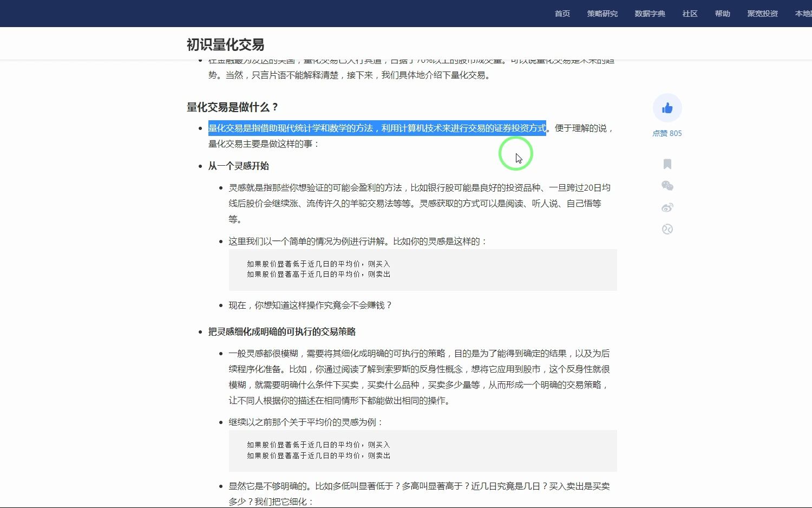Open the 帮助 nav item
812x508 pixels.
click(x=723, y=14)
